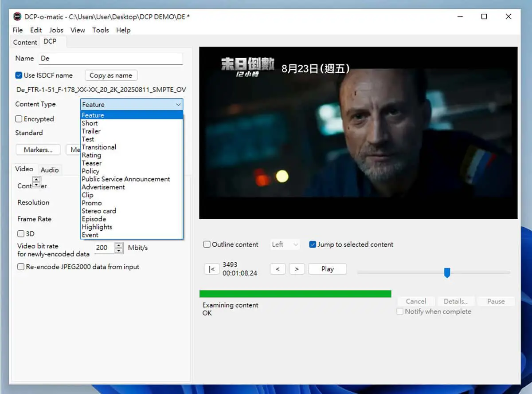The height and width of the screenshot is (394, 532).
Task: Step forward one frame
Action: 297,269
